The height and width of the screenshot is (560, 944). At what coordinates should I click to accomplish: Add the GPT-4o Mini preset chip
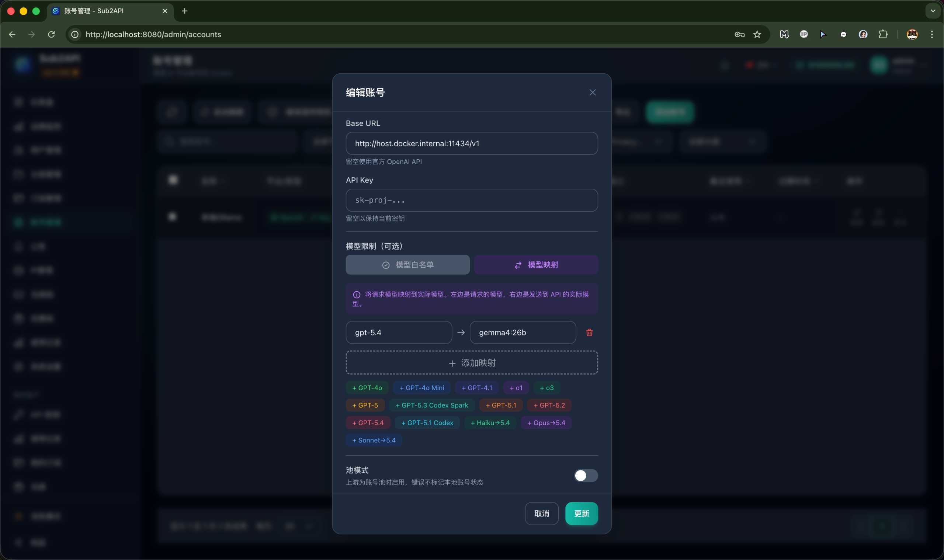tap(421, 388)
